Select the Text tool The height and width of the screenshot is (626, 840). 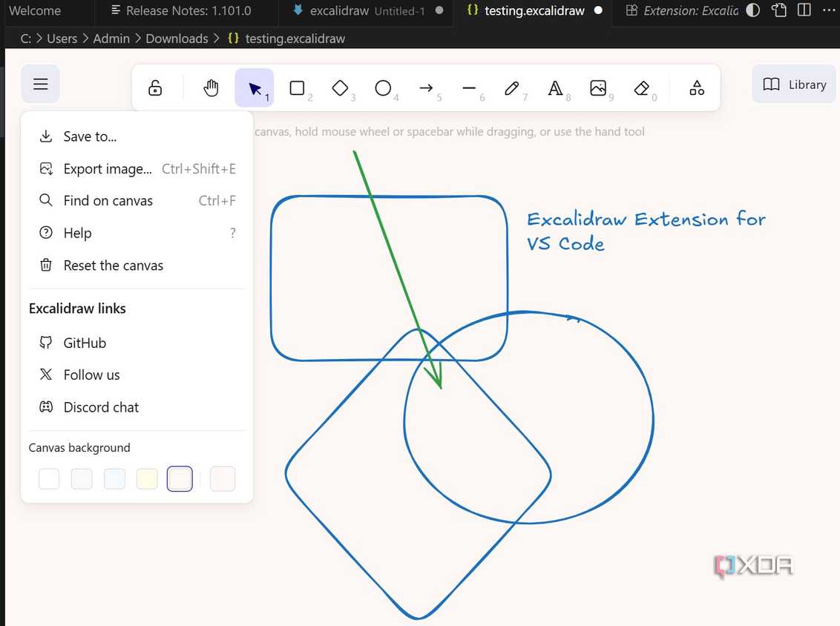pyautogui.click(x=555, y=88)
